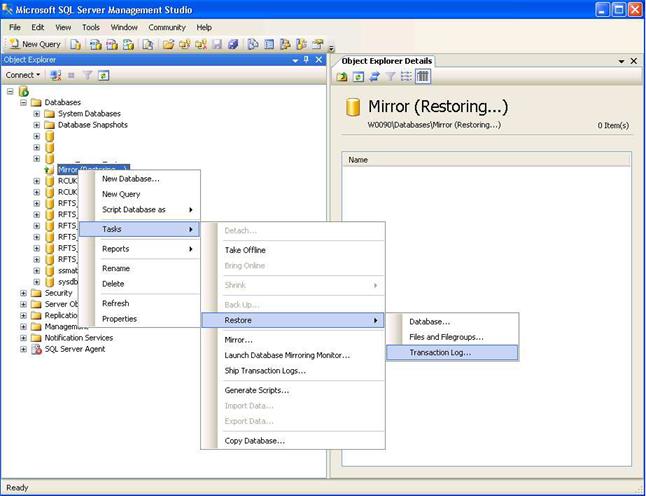Show Object Explorer via toolbar icon
The height and width of the screenshot is (496, 646).
coord(285,44)
